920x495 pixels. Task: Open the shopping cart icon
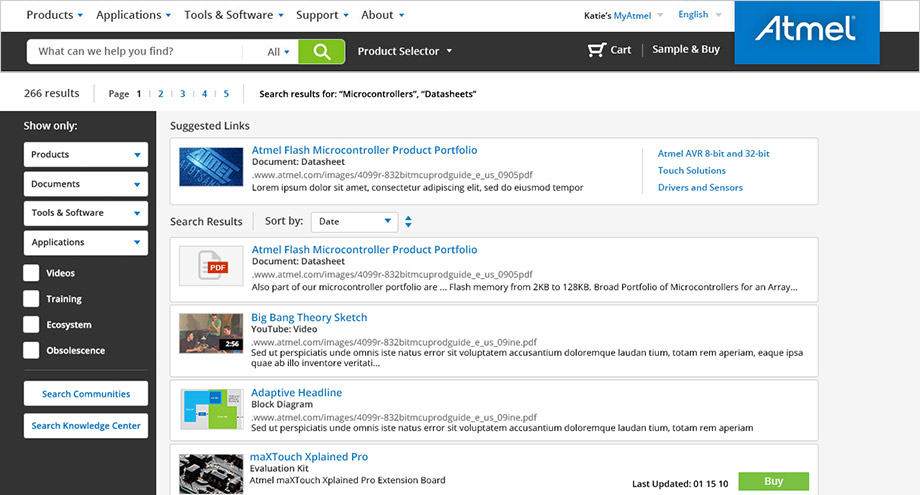pos(596,50)
